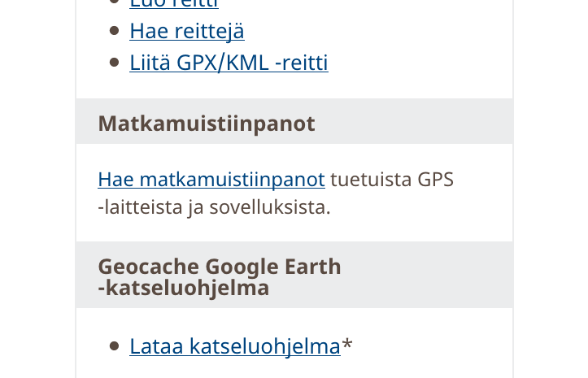The image size is (588, 378).
Task: Click the Lataa katseluohjelma download link
Action: click(x=234, y=346)
